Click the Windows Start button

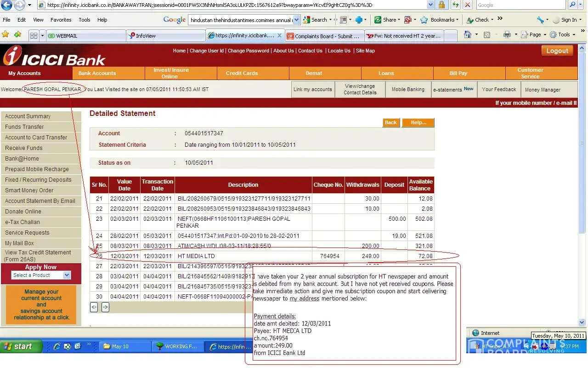click(18, 346)
